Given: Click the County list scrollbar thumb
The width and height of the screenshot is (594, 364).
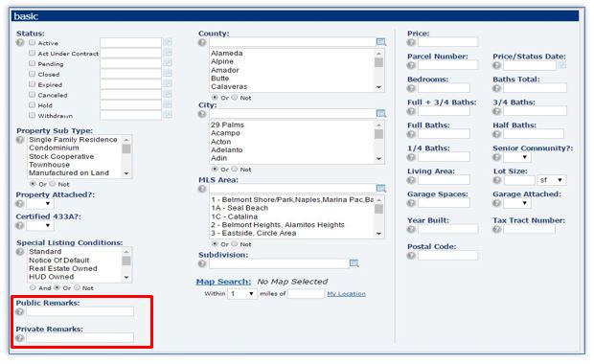Looking at the screenshot, I should (x=378, y=62).
